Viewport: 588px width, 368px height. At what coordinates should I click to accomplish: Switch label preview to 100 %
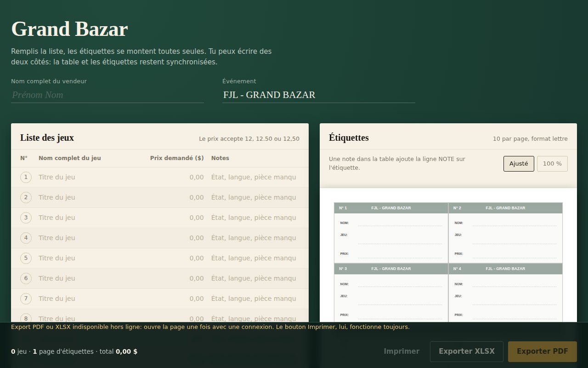pyautogui.click(x=552, y=164)
